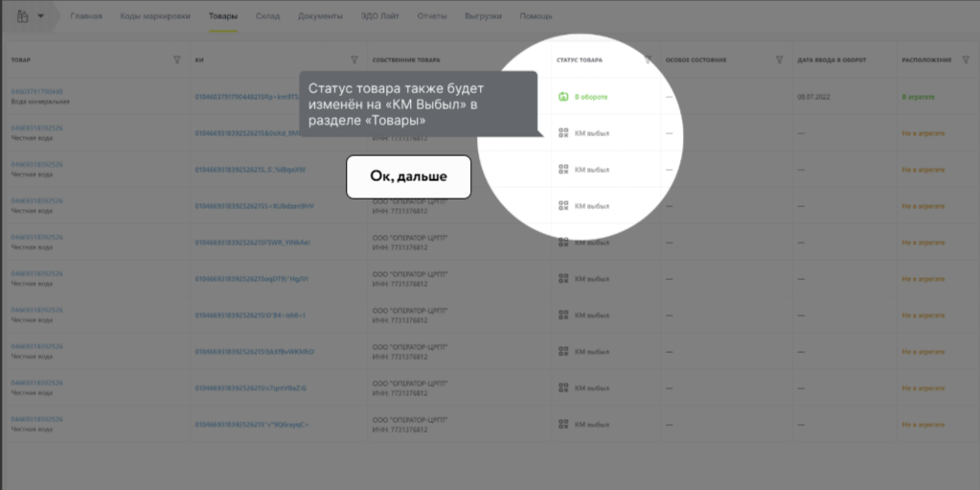The width and height of the screenshot is (980, 490).
Task: Open ЭДО Лайт menu item
Action: pos(380,16)
